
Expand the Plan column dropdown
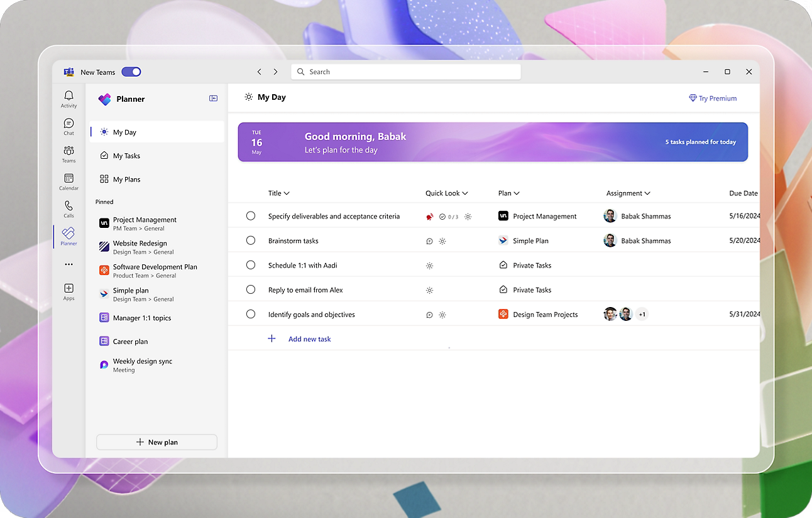(508, 193)
